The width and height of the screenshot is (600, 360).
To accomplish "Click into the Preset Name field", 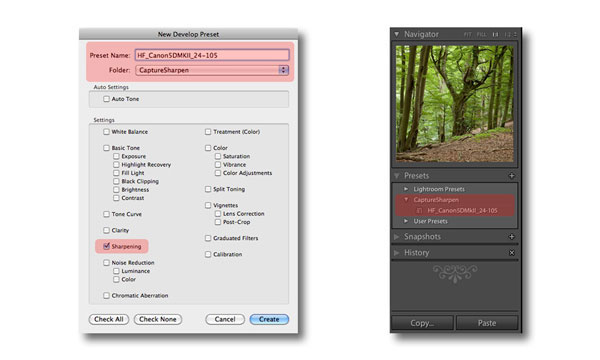I will coord(212,55).
